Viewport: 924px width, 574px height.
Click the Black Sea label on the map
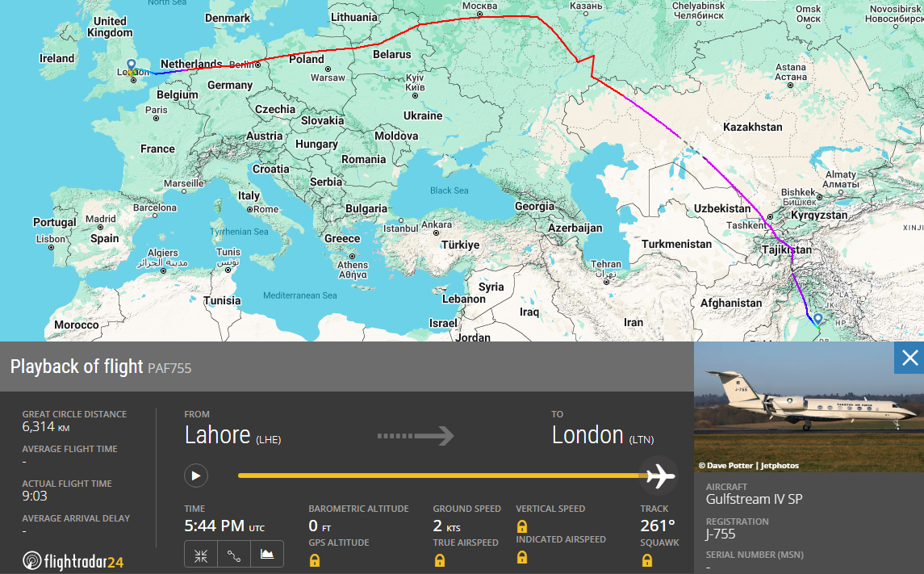[x=449, y=191]
